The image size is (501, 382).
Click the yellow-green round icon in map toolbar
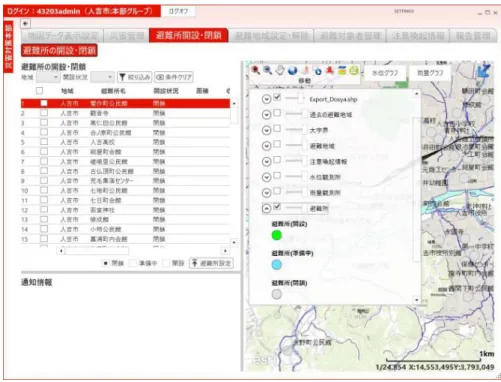[x=354, y=70]
